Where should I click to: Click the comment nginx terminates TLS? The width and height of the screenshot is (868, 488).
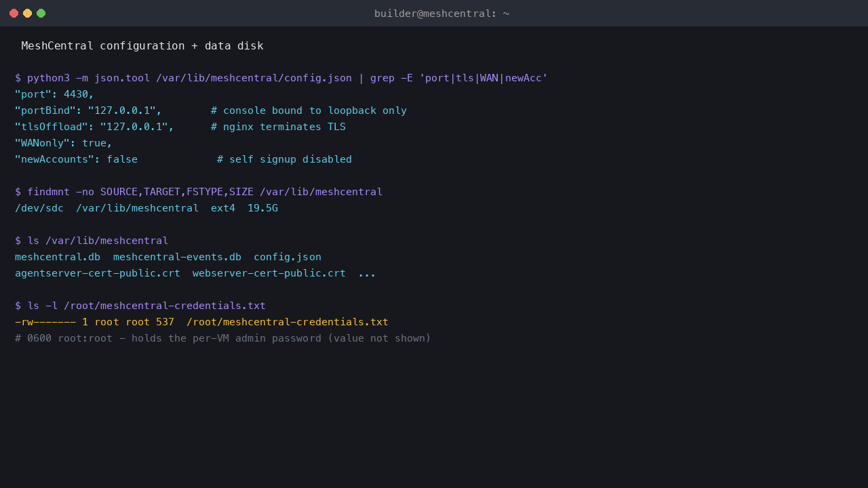[278, 127]
